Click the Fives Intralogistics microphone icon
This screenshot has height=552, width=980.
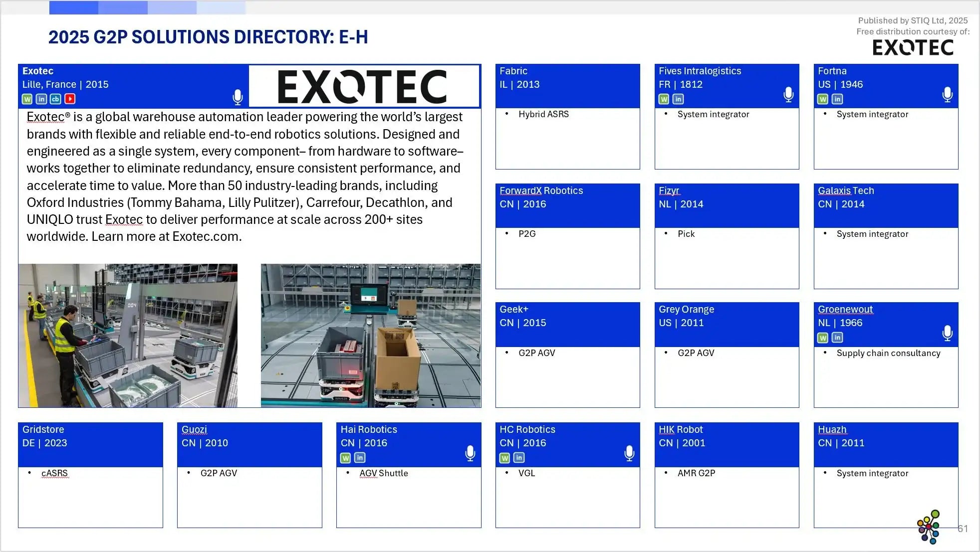[x=788, y=95]
